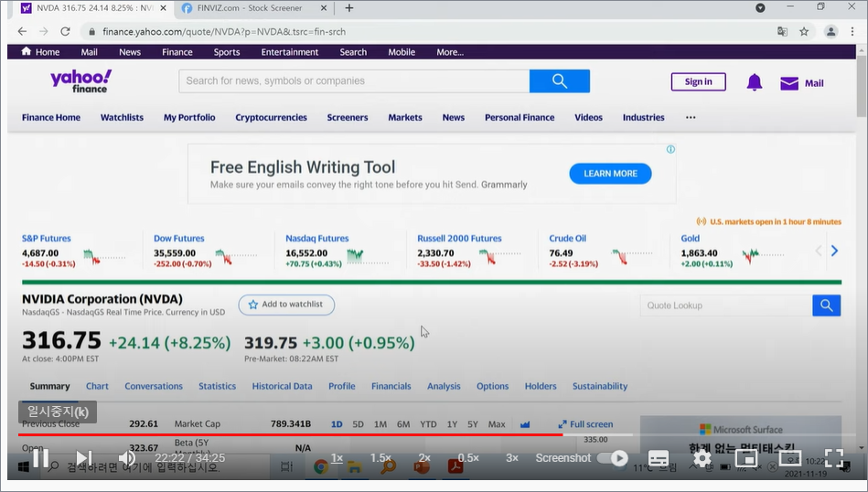Open the Chrome tab search arrow

click(x=760, y=7)
